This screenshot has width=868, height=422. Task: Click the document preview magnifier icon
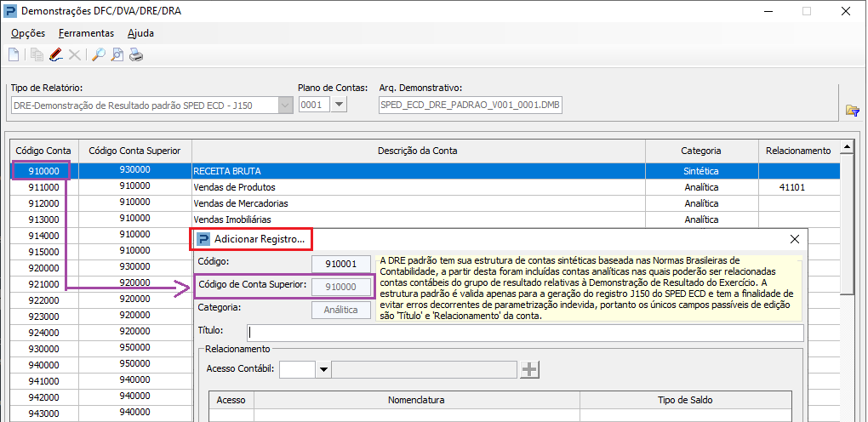117,54
